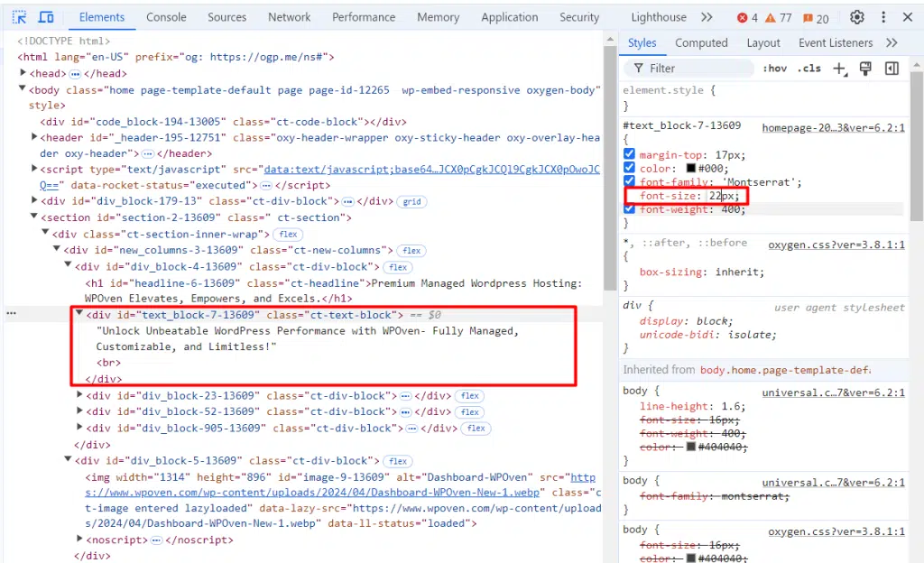Open the homepage stylesheet source link

click(x=832, y=128)
